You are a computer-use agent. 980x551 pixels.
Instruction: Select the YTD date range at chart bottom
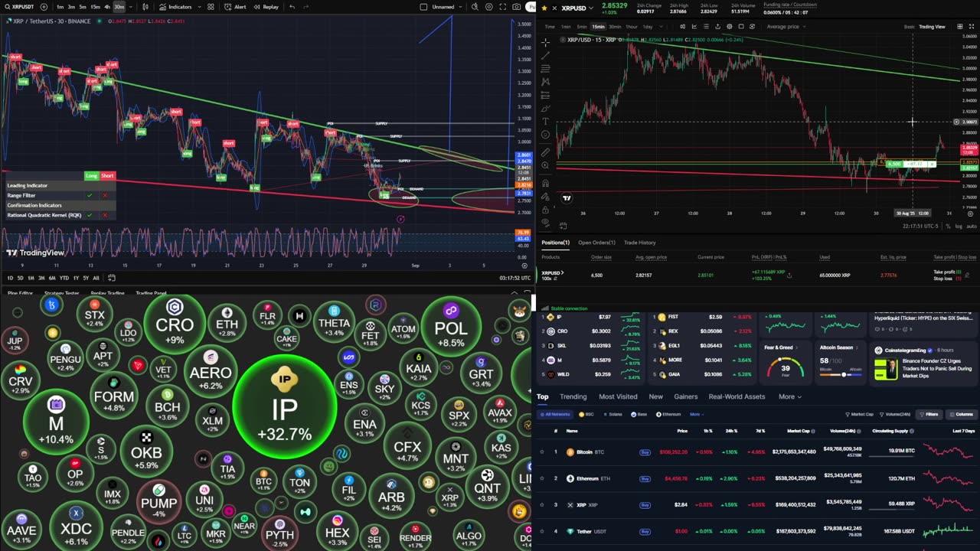pos(64,278)
